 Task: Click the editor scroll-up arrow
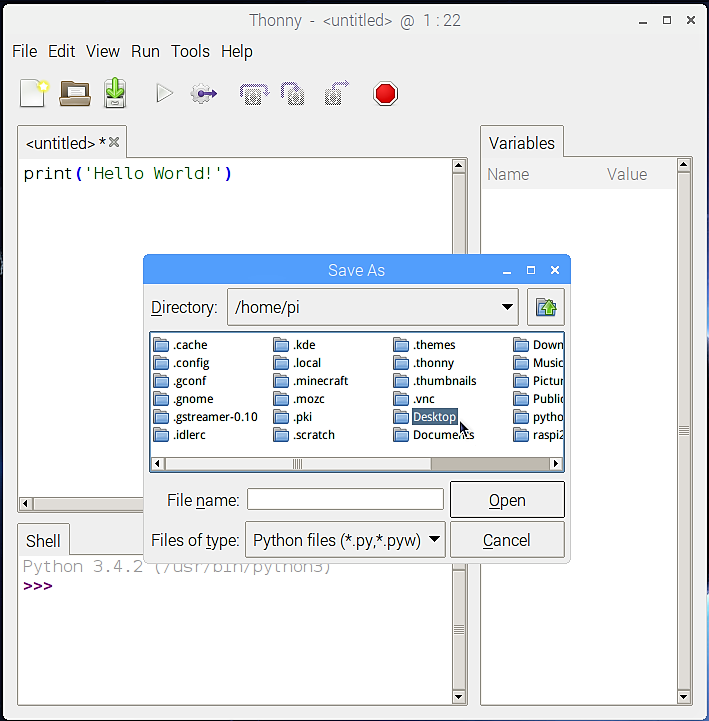click(x=458, y=166)
